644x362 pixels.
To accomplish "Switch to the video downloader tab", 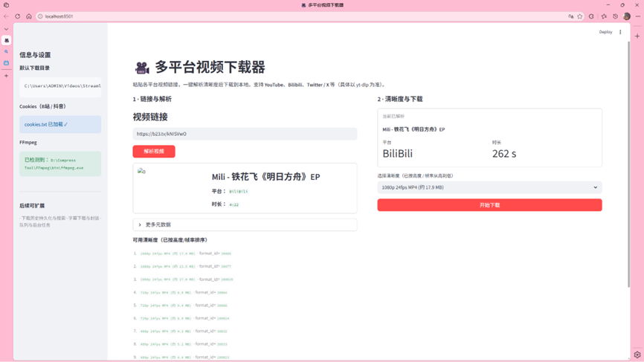I will pos(7,41).
